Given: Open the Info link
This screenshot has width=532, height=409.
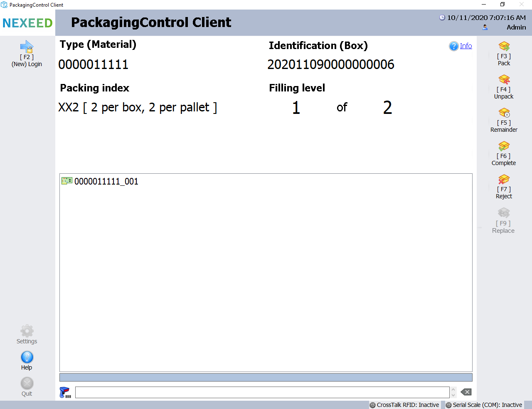Looking at the screenshot, I should 465,46.
